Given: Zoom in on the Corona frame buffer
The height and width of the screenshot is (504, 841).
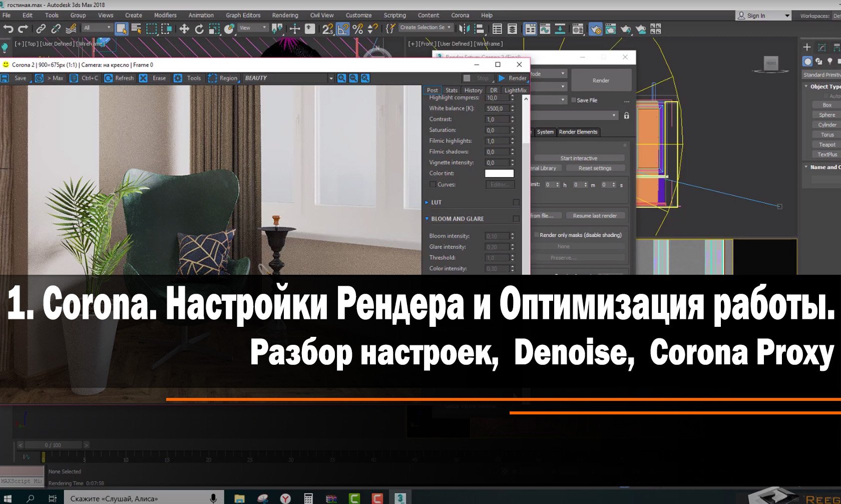Looking at the screenshot, I should pos(342,78).
